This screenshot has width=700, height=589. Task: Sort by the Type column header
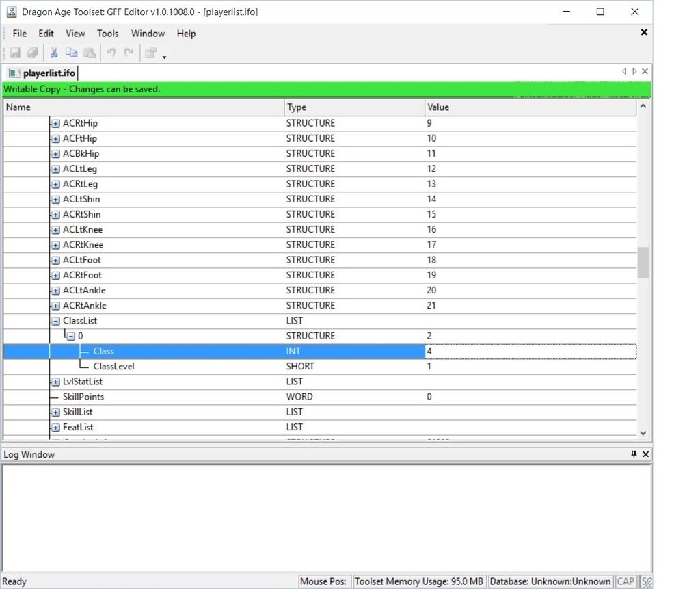(354, 107)
